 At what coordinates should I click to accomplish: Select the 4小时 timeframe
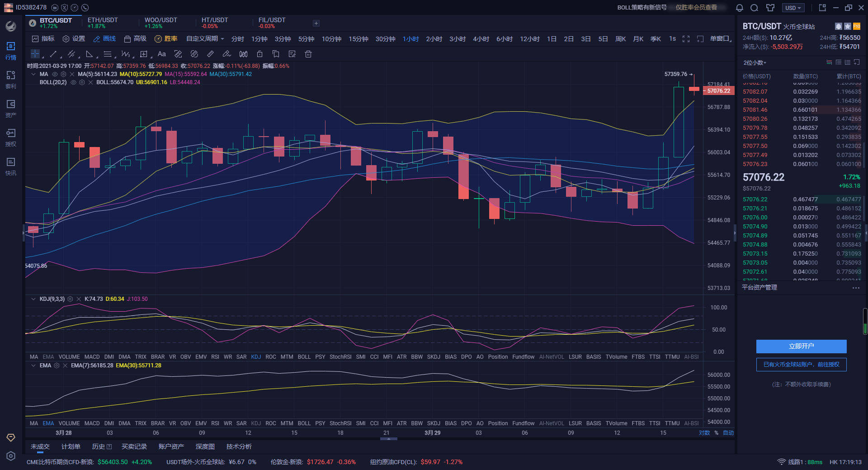(x=481, y=39)
